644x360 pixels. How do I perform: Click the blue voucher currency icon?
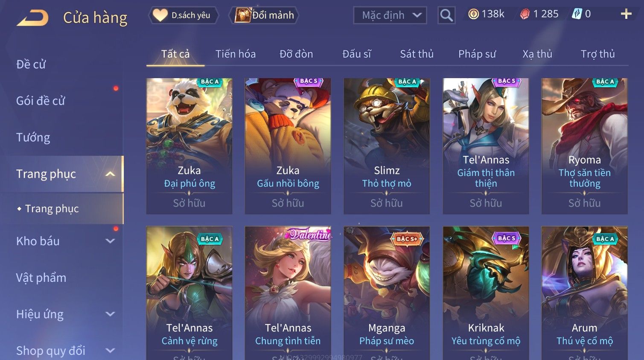(x=577, y=14)
